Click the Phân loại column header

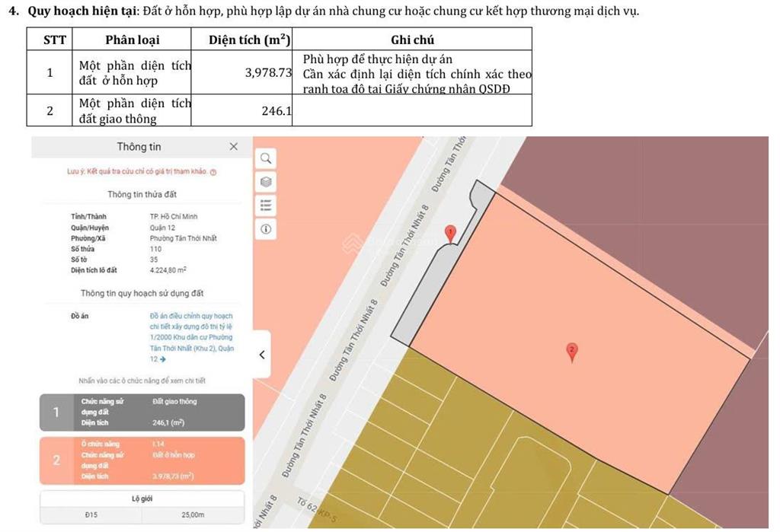132,40
